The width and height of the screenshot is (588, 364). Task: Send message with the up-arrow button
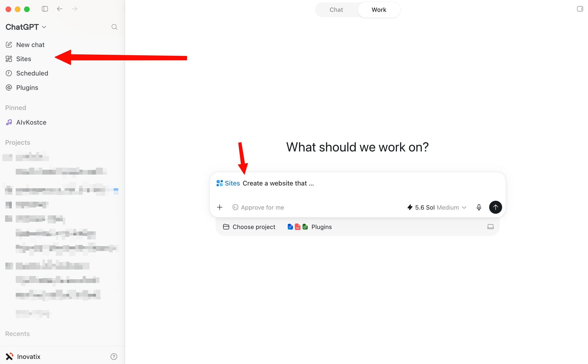(495, 207)
